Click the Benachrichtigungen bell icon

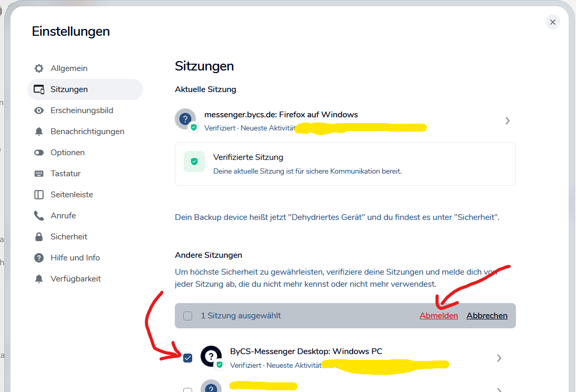(39, 132)
